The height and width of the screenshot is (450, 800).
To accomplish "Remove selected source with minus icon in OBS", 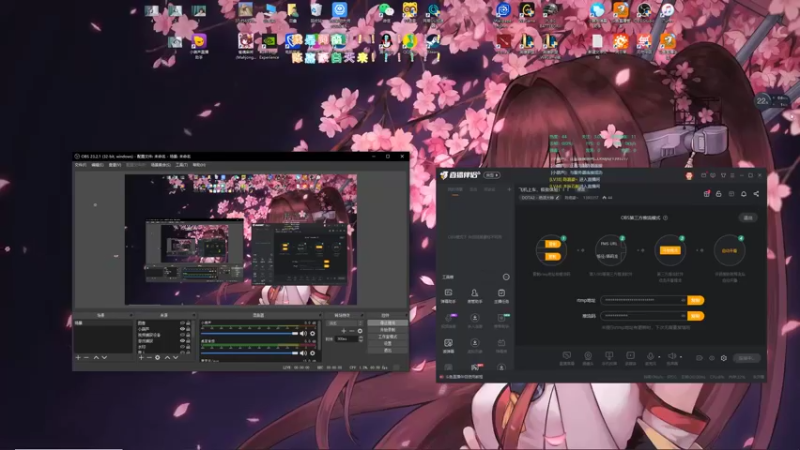I will click(149, 358).
